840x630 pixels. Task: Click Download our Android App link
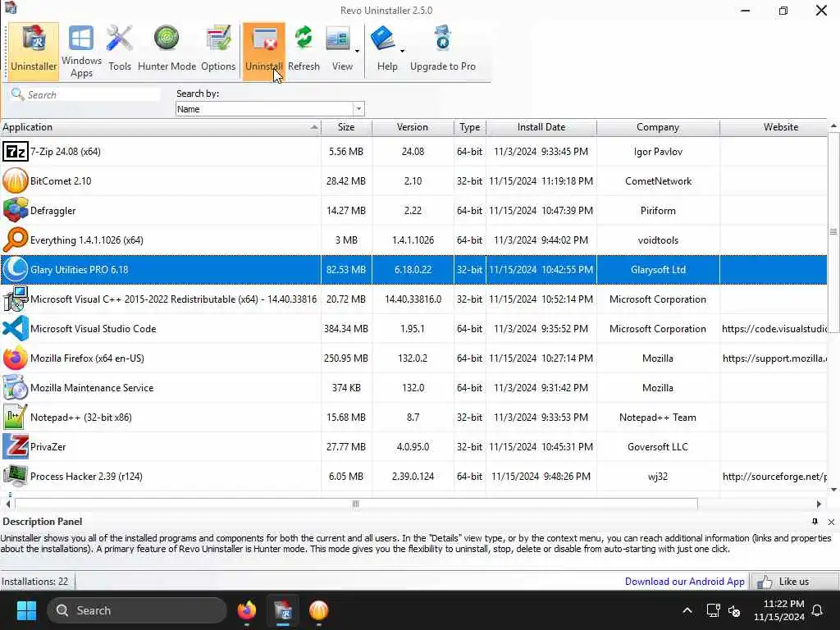pyautogui.click(x=684, y=582)
